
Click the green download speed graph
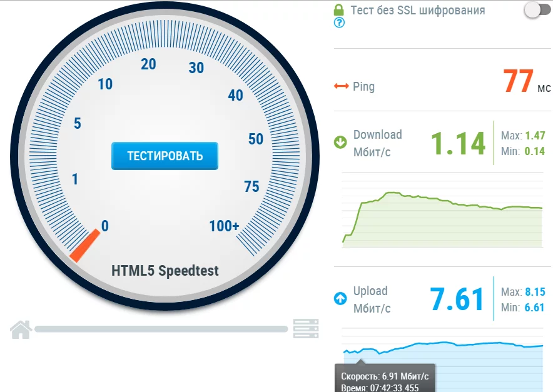[x=442, y=219]
